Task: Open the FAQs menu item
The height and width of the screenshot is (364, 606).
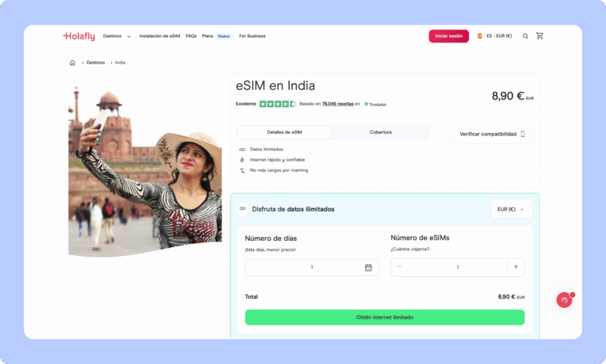Action: point(191,36)
